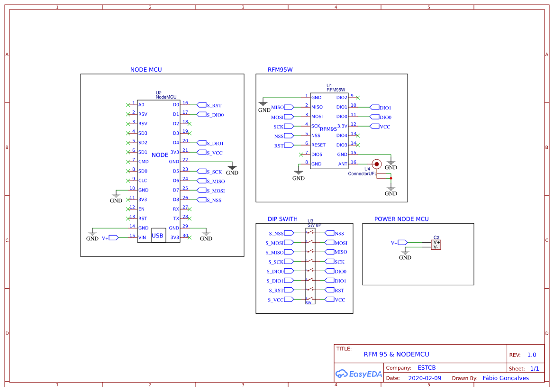Toggle the DIP switch on the S_NSS row
Screen dimensions: 554x392
(310, 233)
